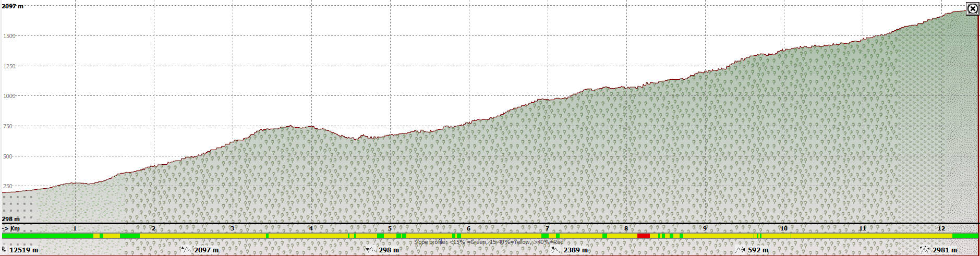Click the 12519 m distance value

click(x=23, y=250)
